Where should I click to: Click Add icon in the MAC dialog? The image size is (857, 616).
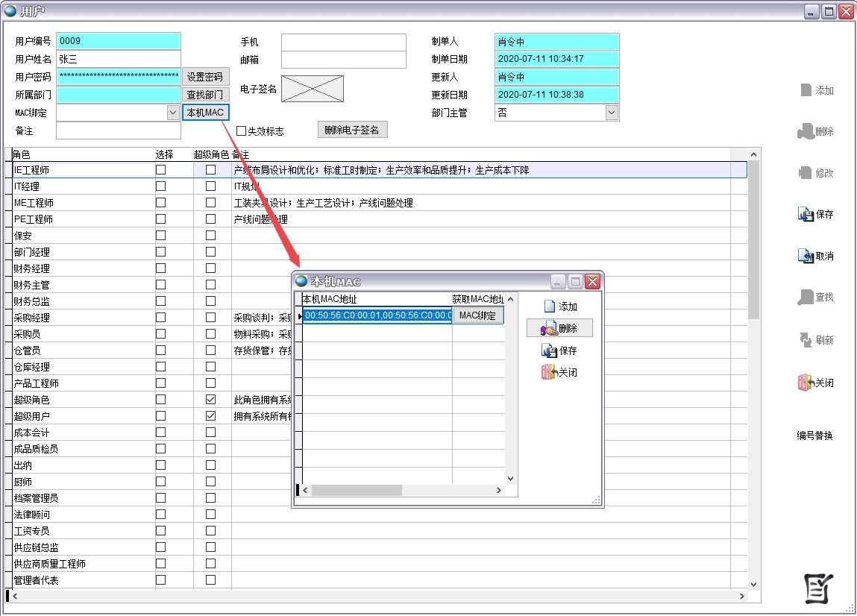(549, 307)
